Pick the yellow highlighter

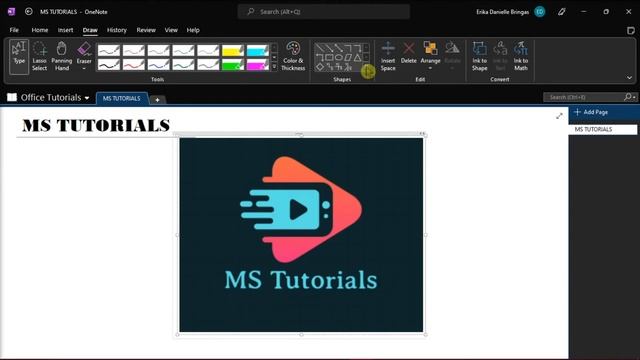coord(233,50)
